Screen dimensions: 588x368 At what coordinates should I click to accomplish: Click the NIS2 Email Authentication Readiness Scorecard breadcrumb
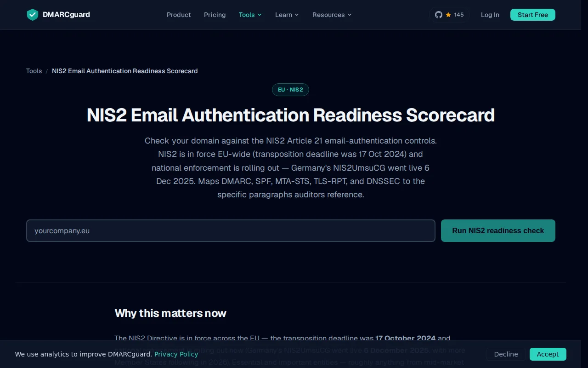pyautogui.click(x=125, y=71)
